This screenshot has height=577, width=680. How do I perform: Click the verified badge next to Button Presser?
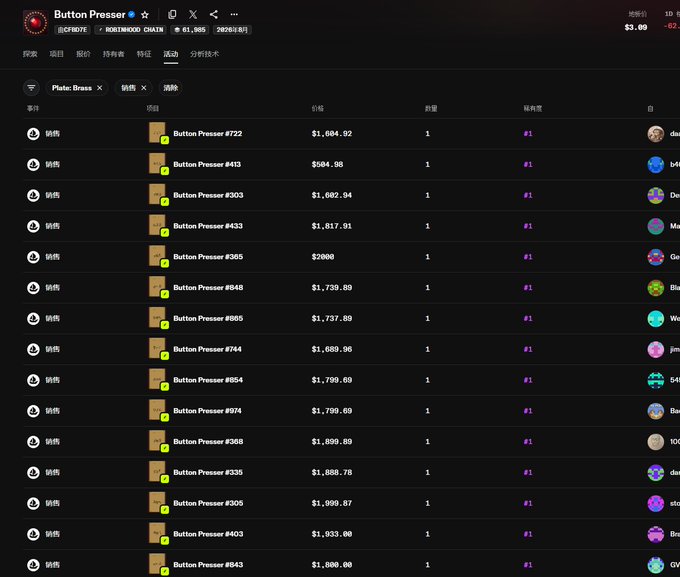[131, 14]
